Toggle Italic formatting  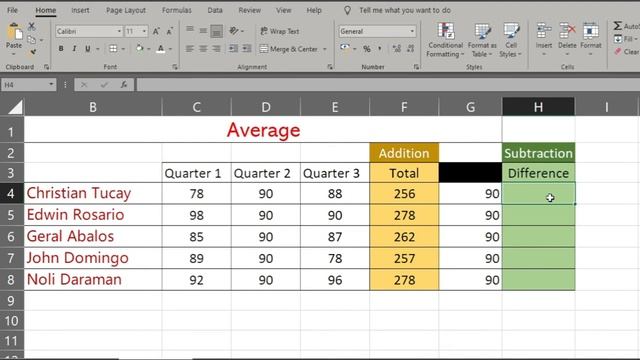74,49
